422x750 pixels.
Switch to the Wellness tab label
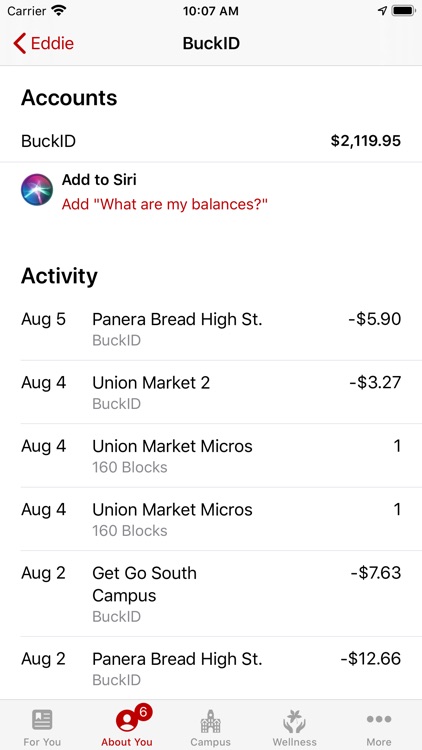(x=294, y=742)
